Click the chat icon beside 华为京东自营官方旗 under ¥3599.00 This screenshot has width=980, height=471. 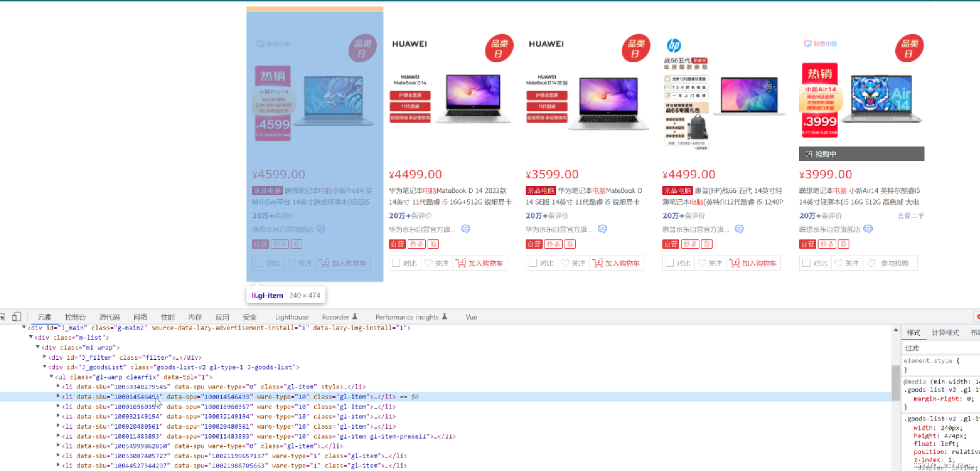tap(602, 229)
